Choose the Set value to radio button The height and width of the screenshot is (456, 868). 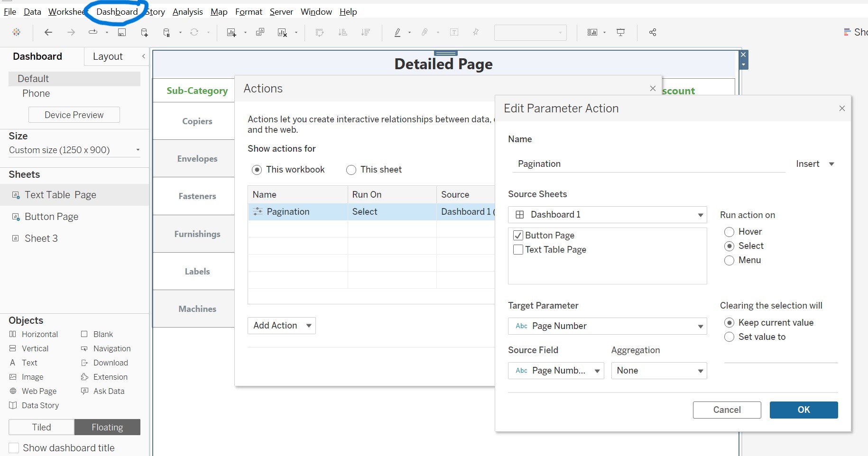coord(729,337)
